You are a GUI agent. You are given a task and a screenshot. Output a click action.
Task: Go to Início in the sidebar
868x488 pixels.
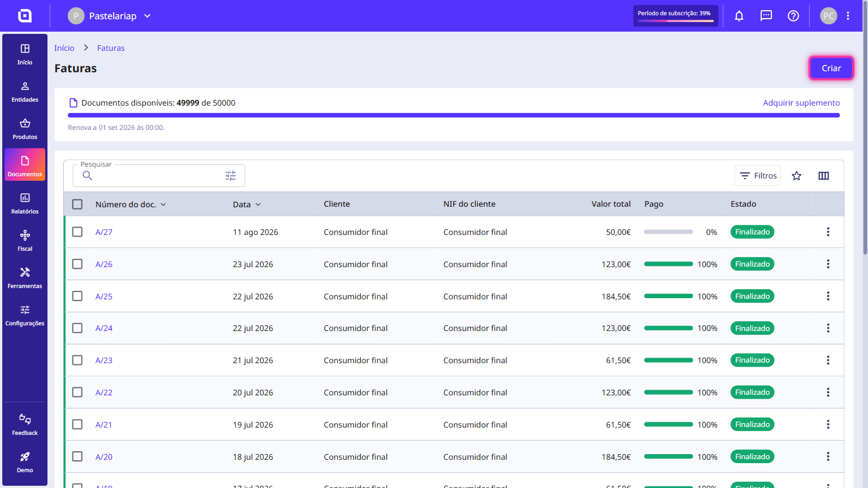coord(25,54)
